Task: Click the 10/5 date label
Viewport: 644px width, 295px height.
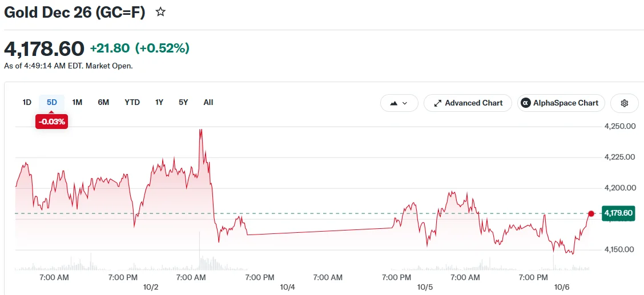Action: coord(425,287)
